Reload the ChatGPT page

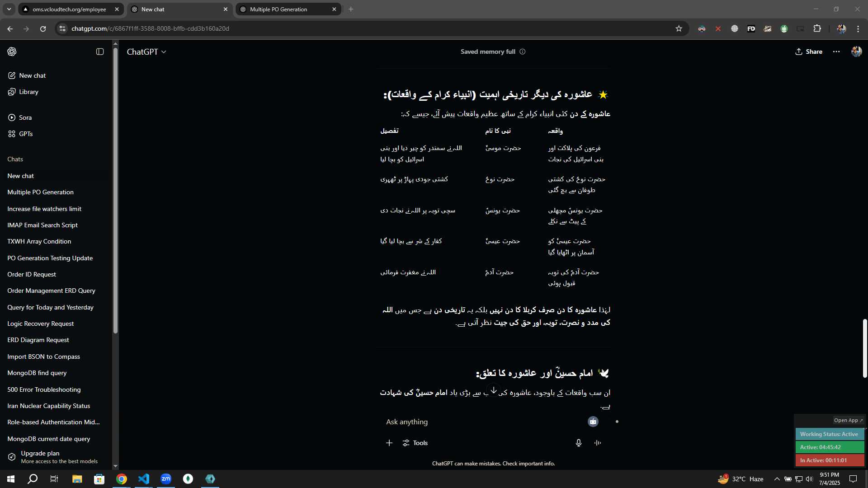coord(43,28)
